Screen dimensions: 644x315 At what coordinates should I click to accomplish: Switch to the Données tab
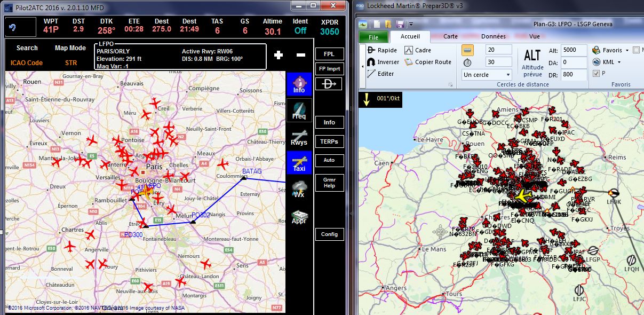point(493,37)
